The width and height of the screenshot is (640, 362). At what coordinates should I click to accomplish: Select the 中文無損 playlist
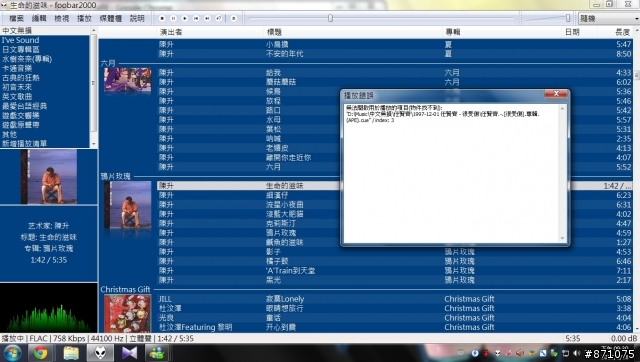[x=45, y=31]
